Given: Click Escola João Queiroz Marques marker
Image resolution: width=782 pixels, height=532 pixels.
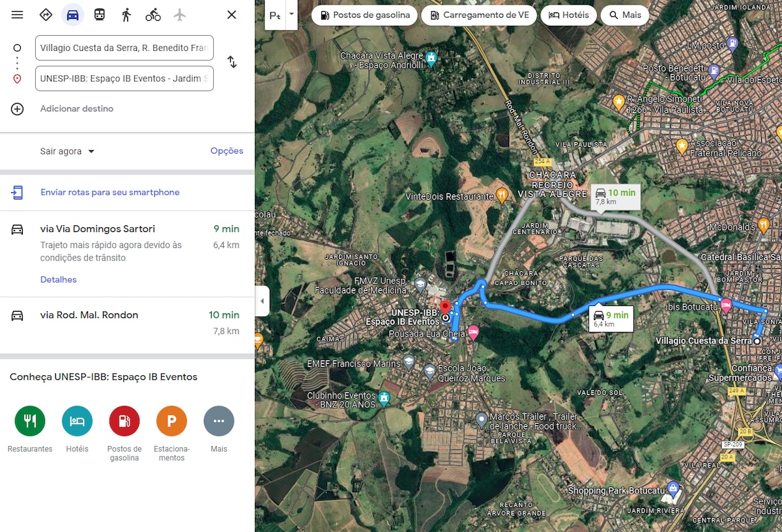Looking at the screenshot, I should [x=429, y=372].
